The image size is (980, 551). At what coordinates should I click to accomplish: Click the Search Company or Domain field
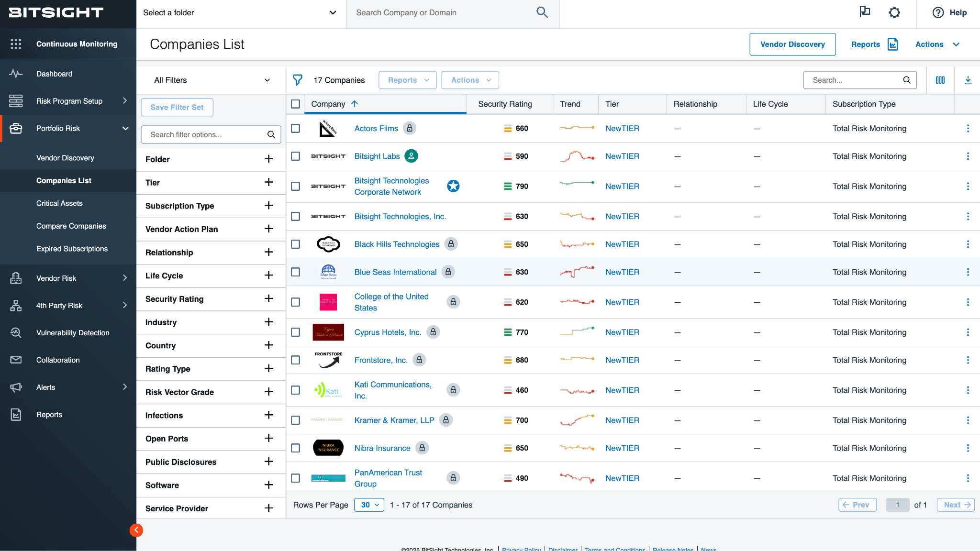click(x=453, y=13)
